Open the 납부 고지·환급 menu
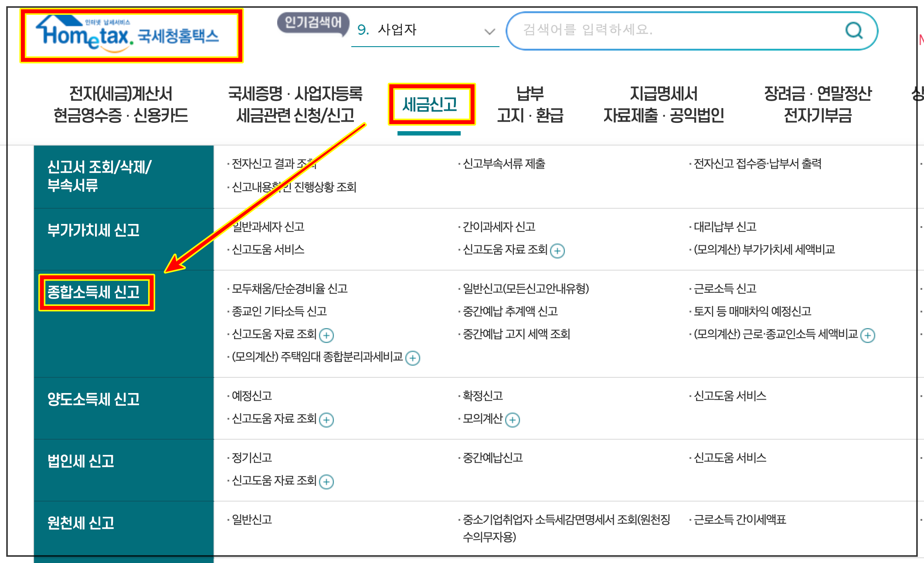 point(530,105)
